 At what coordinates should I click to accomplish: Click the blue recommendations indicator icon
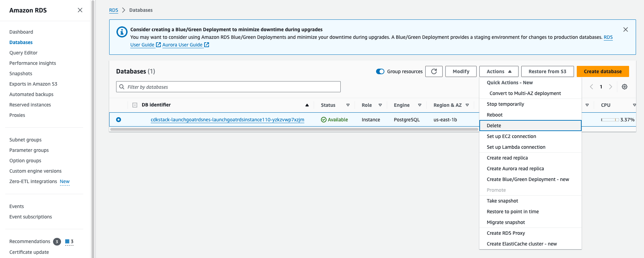67,241
